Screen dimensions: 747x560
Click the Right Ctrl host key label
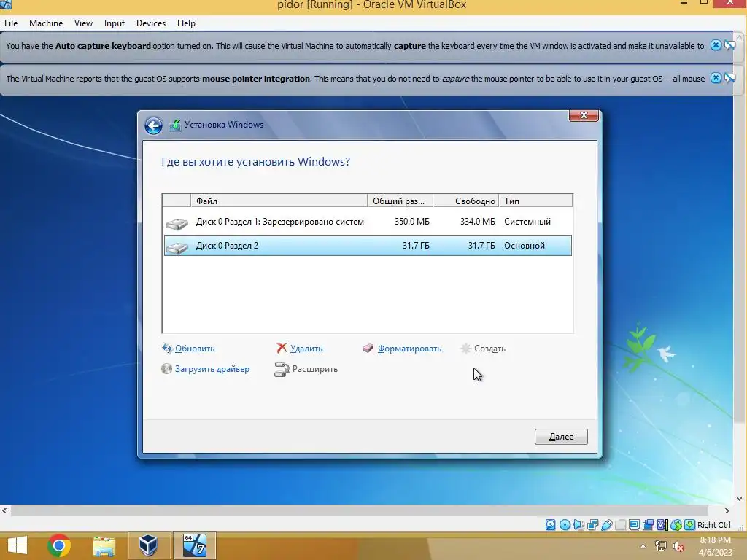pos(713,525)
